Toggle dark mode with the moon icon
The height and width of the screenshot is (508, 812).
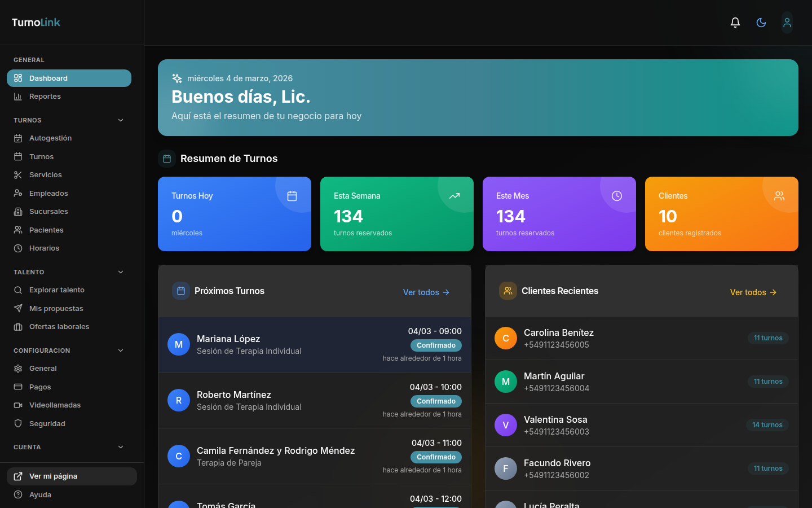coord(761,22)
